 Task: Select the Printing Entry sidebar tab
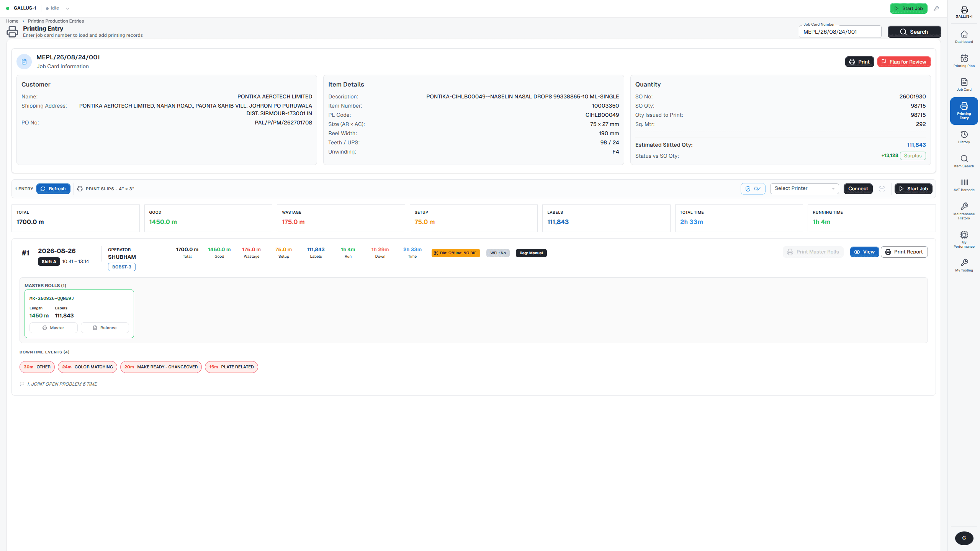(x=964, y=111)
